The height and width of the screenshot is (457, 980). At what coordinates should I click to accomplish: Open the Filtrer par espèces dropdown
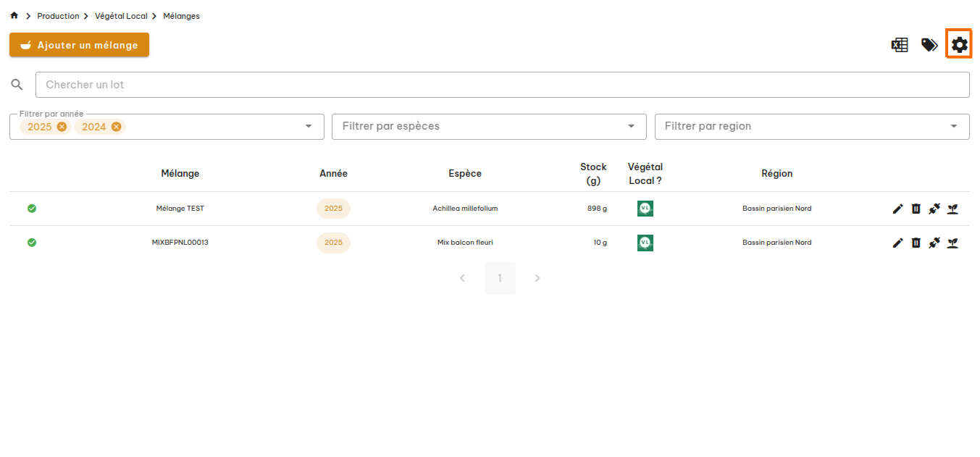click(489, 126)
